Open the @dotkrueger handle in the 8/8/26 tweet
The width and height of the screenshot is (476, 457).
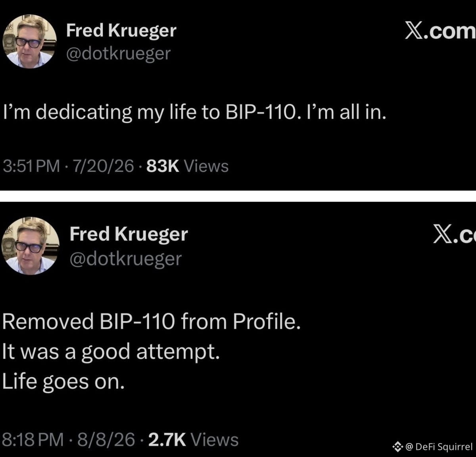point(125,259)
